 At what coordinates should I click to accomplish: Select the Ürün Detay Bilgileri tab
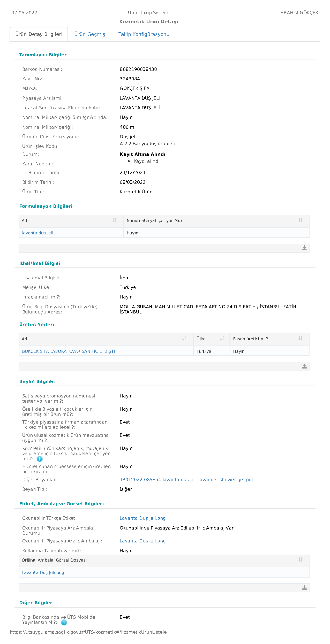[39, 34]
